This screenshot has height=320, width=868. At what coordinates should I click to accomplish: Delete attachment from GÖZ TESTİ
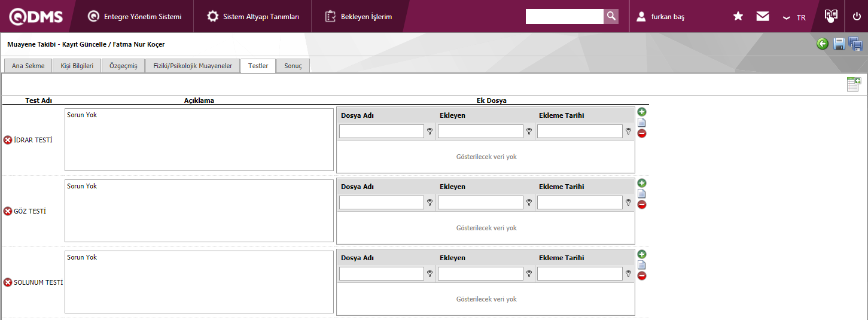[642, 205]
